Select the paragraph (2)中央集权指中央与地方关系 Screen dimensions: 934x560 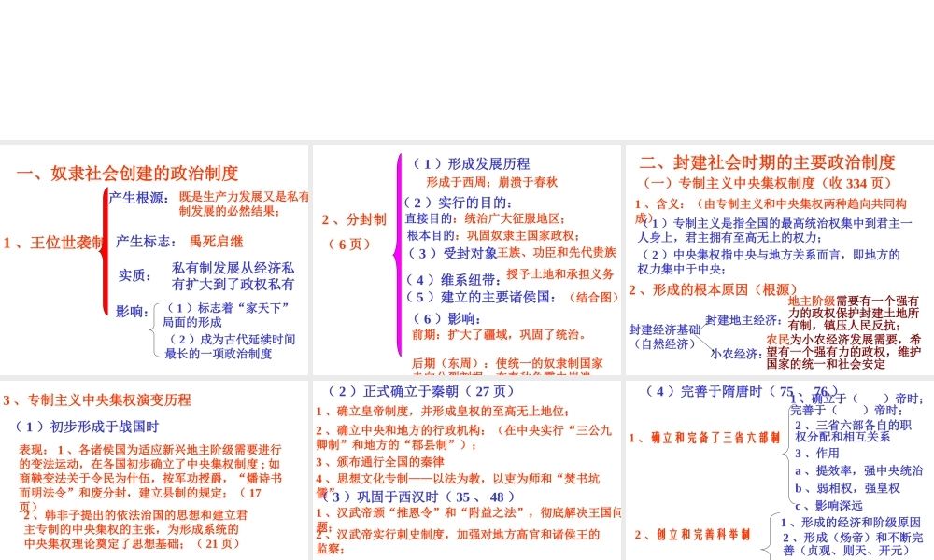pyautogui.click(x=769, y=262)
